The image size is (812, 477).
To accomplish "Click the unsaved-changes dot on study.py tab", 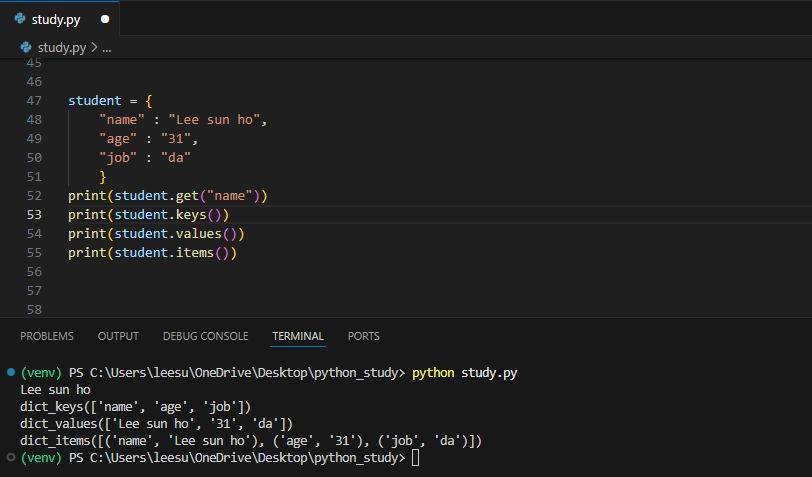I will (105, 19).
